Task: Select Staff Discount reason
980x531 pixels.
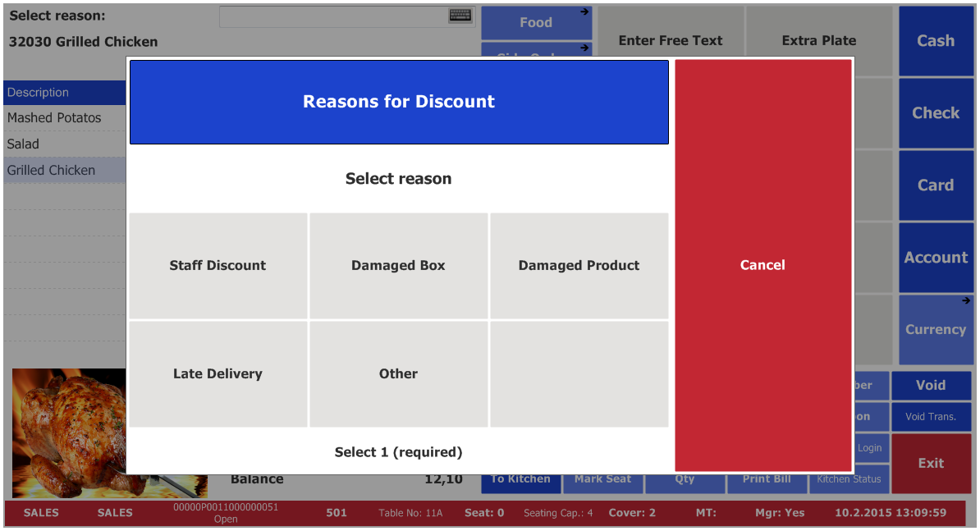Action: [218, 266]
